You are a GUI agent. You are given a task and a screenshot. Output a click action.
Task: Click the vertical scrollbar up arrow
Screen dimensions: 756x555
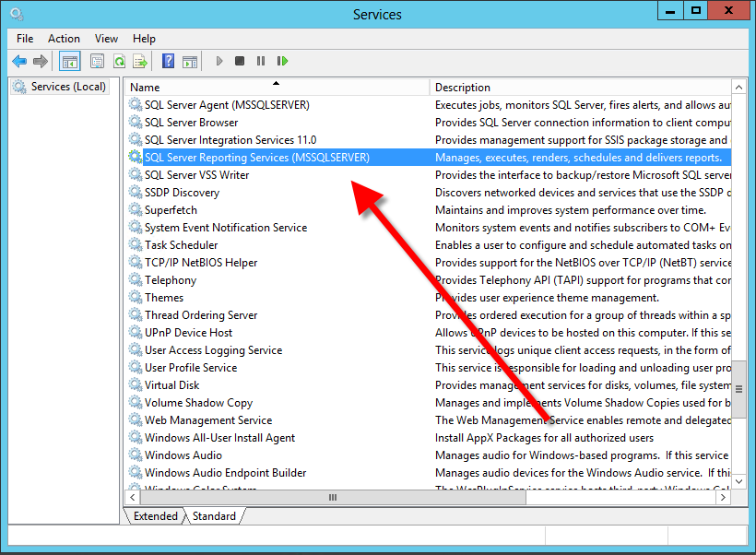coord(738,88)
